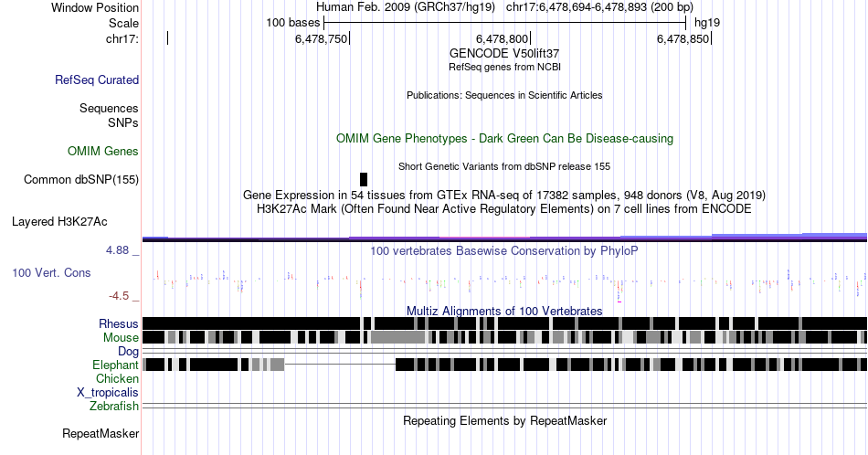
Task: Click the Scale label
Action: [123, 23]
